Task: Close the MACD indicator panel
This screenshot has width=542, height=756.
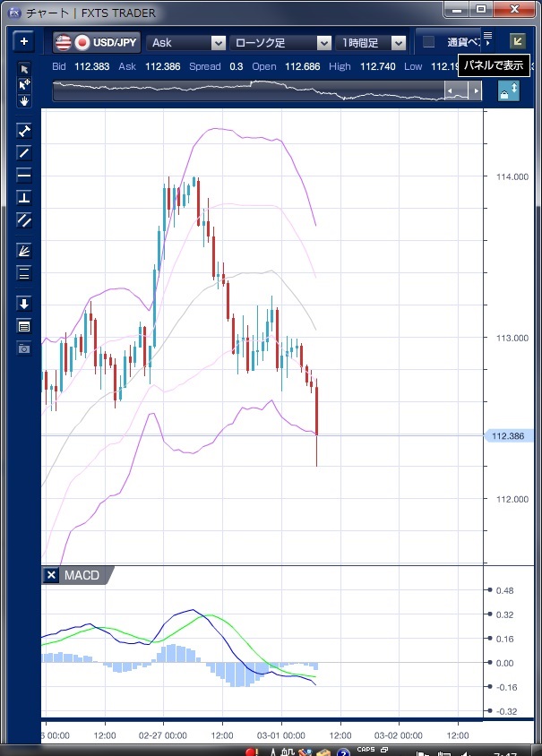Action: [x=52, y=575]
